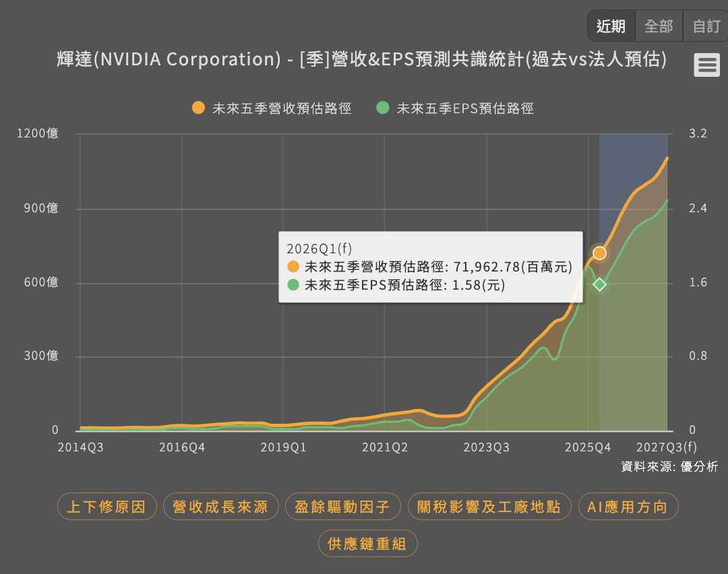Select the 盈餘驅動因子 button
This screenshot has width=728, height=574.
342,507
